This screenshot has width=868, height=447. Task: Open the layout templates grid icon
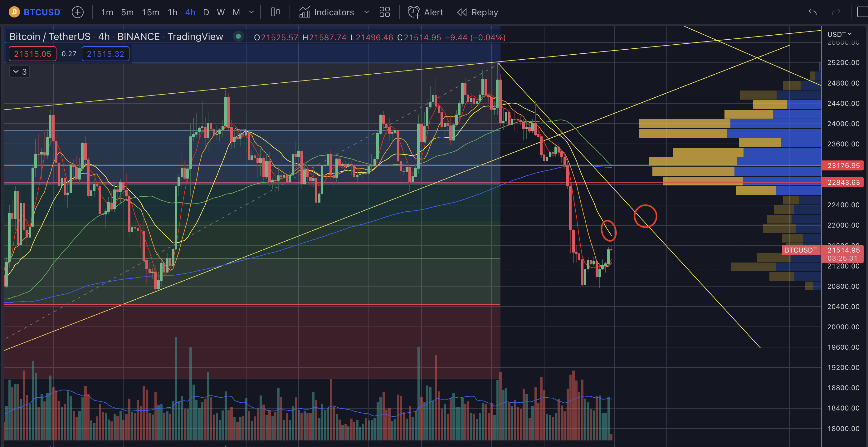(x=384, y=12)
